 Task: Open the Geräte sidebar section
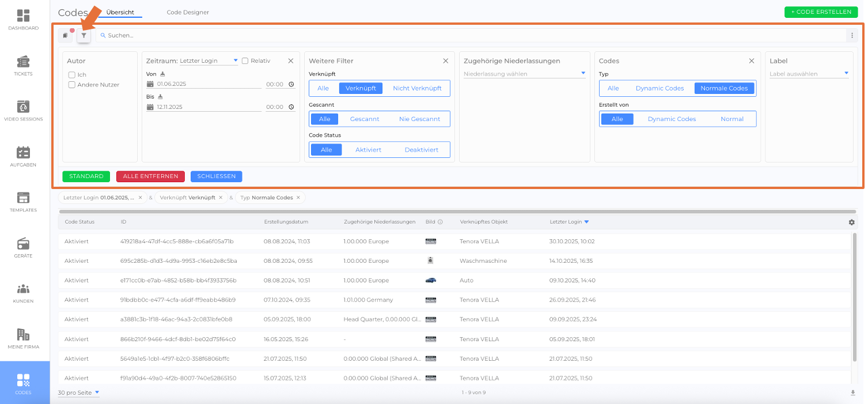tap(23, 247)
